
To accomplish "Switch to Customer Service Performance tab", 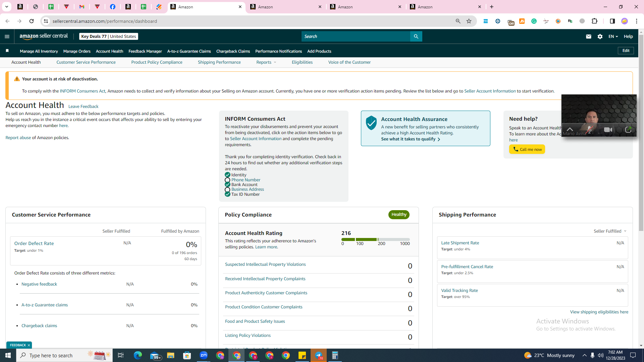I will pos(86,62).
